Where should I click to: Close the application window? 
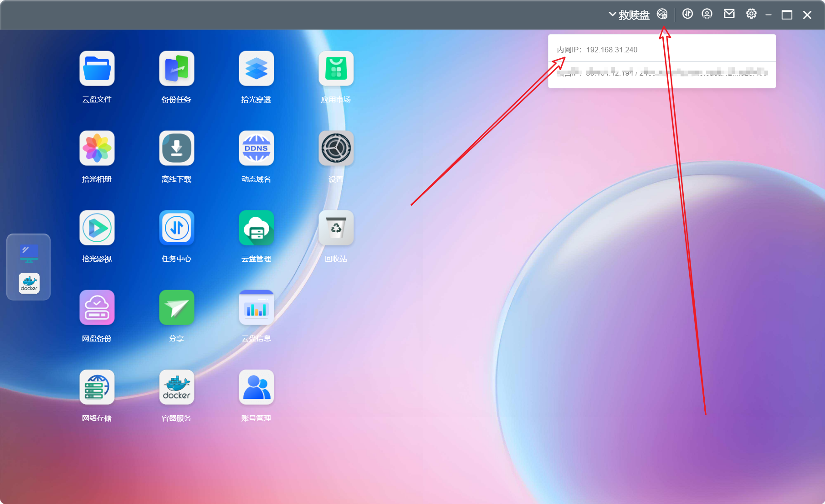(x=807, y=15)
